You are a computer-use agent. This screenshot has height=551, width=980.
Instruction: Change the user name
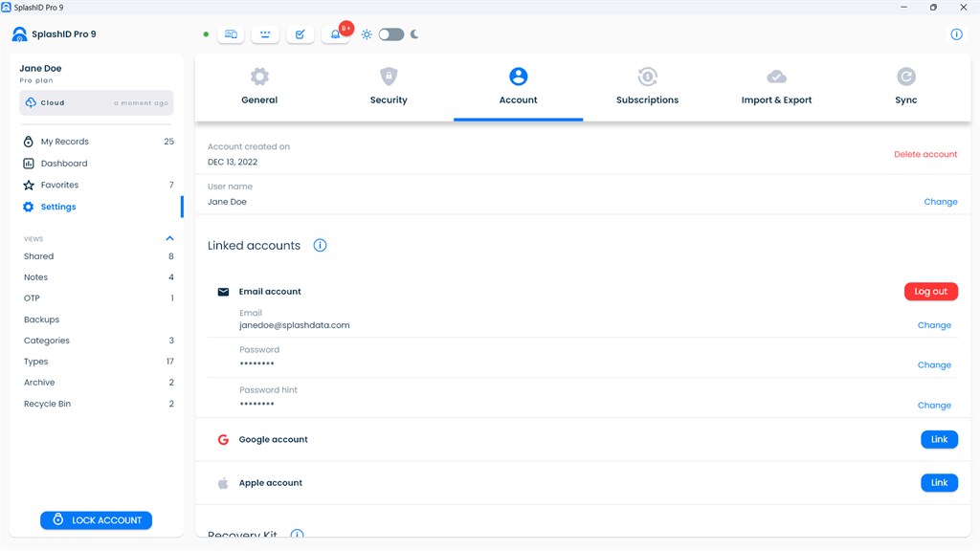[941, 202]
